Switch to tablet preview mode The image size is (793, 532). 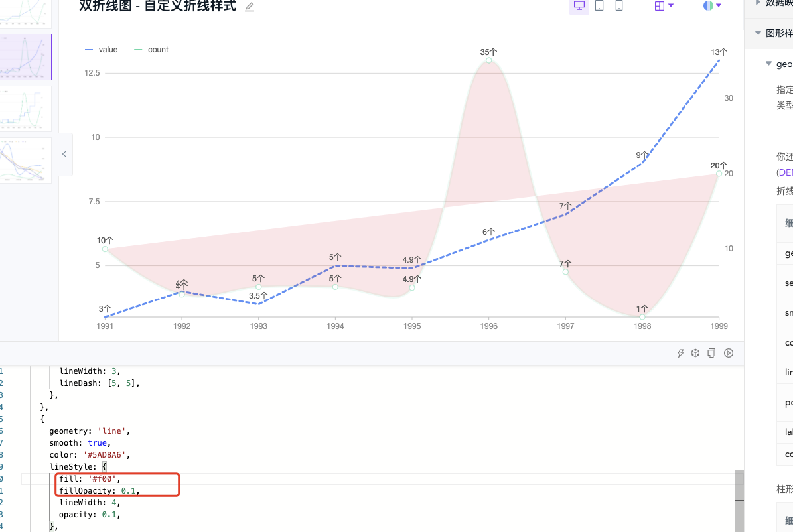(x=598, y=5)
